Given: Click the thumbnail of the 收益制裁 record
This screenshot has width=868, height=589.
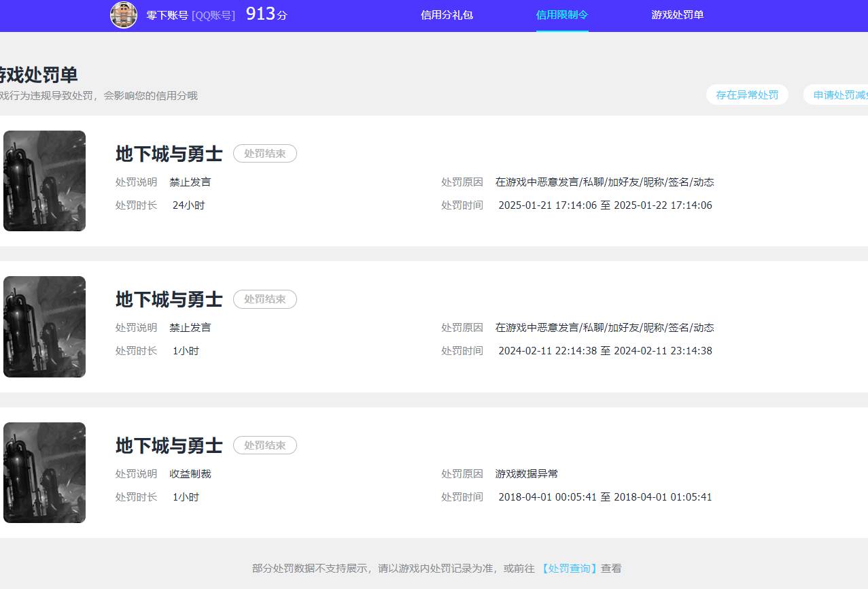Looking at the screenshot, I should click(x=44, y=472).
